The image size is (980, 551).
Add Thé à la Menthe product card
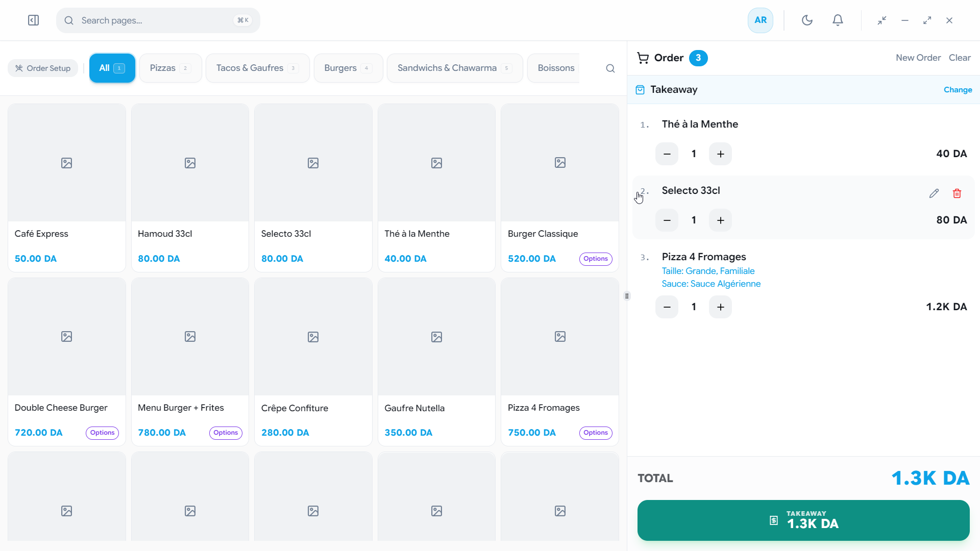436,188
